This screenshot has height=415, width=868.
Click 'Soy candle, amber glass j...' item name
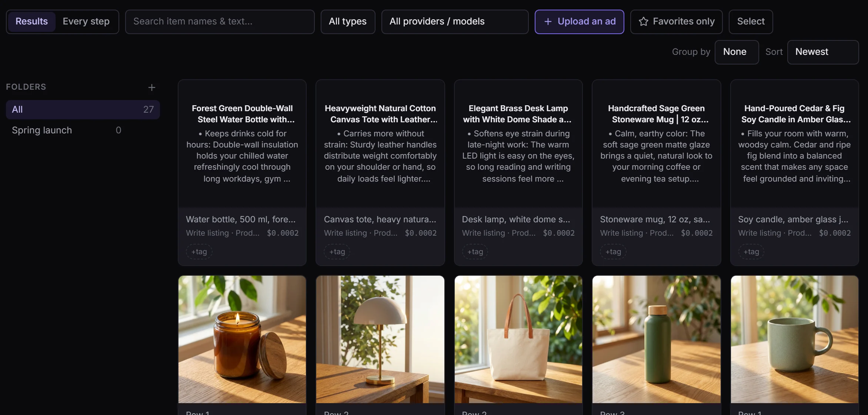tap(793, 219)
